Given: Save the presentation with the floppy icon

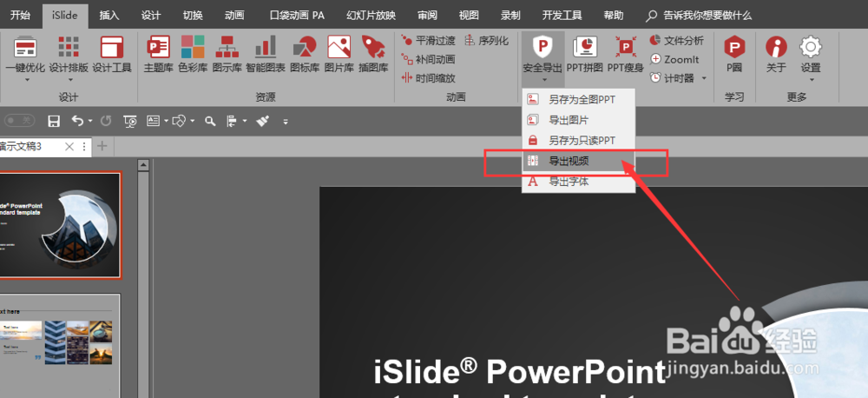Looking at the screenshot, I should (54, 121).
